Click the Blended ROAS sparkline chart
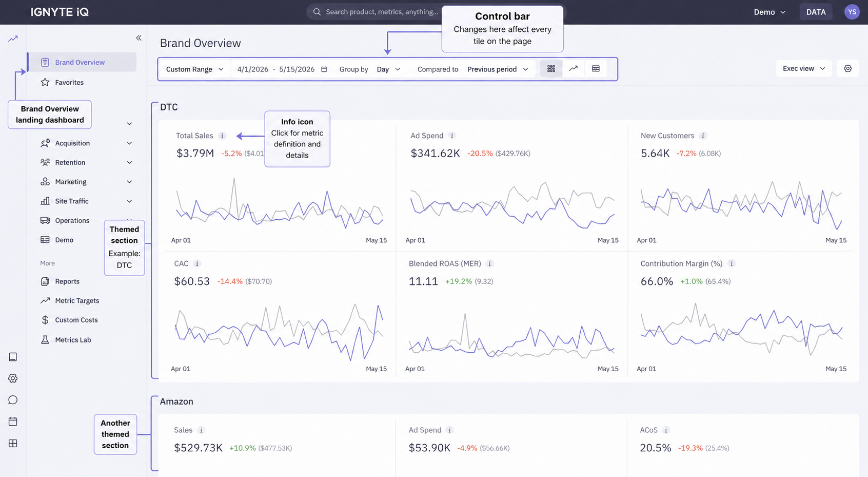The width and height of the screenshot is (868, 477). click(x=511, y=335)
